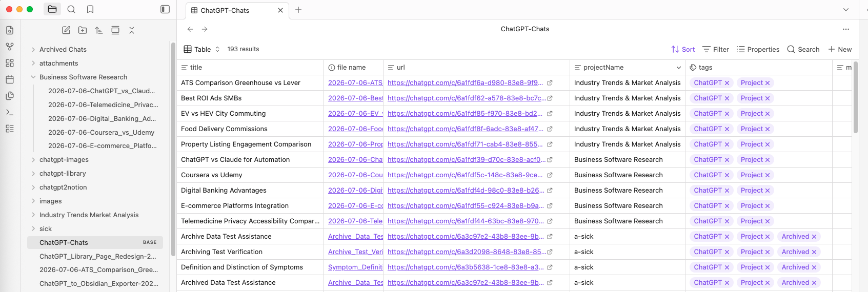The image size is (868, 292).
Task: Open the projectName column header dropdown
Action: tap(679, 68)
